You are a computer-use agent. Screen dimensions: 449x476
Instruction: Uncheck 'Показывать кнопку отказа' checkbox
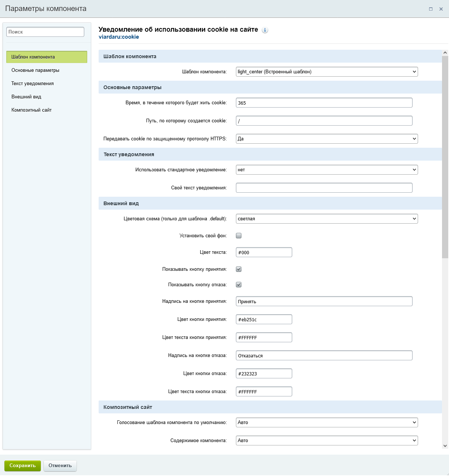pos(239,285)
